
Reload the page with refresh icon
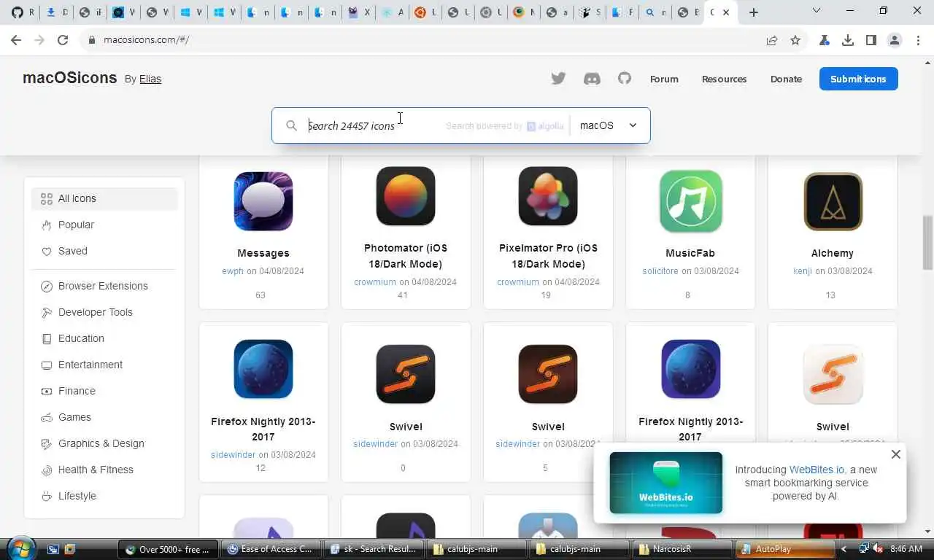(63, 40)
